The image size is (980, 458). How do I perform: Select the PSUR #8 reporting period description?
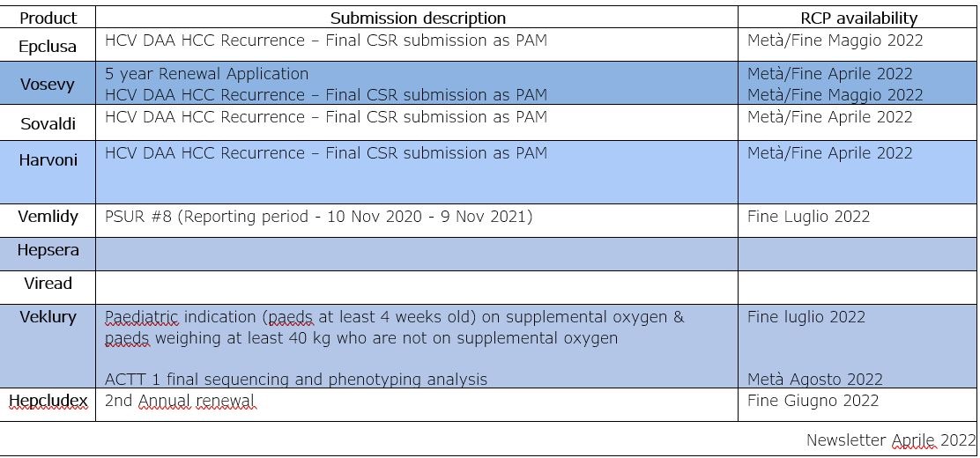point(319,217)
